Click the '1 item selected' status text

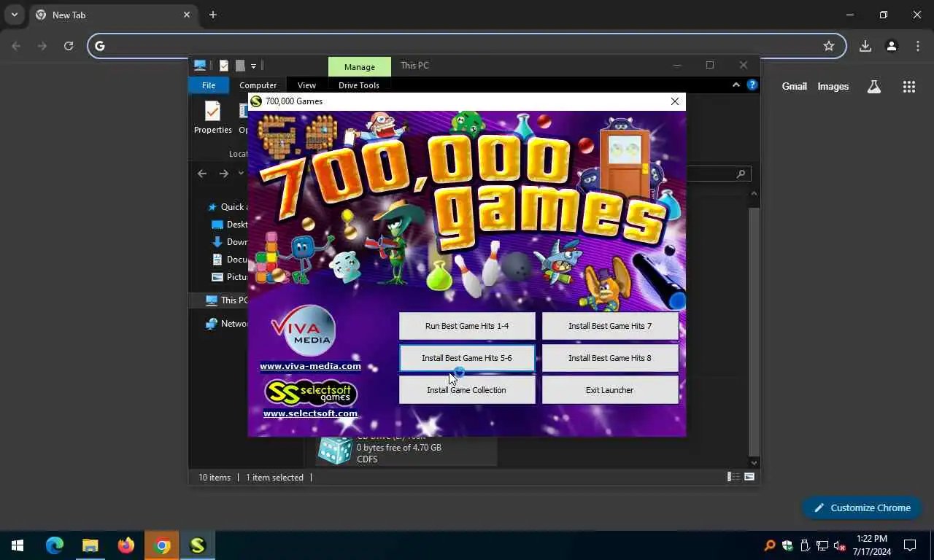point(274,478)
